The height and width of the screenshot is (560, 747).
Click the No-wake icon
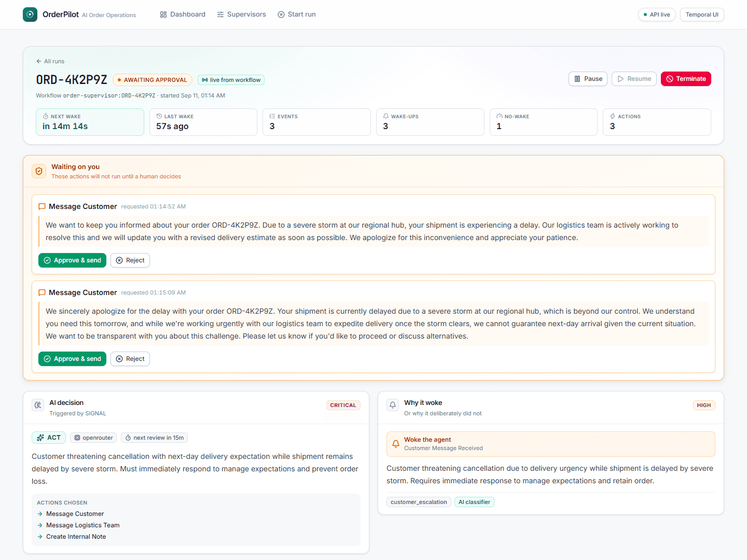tap(500, 117)
